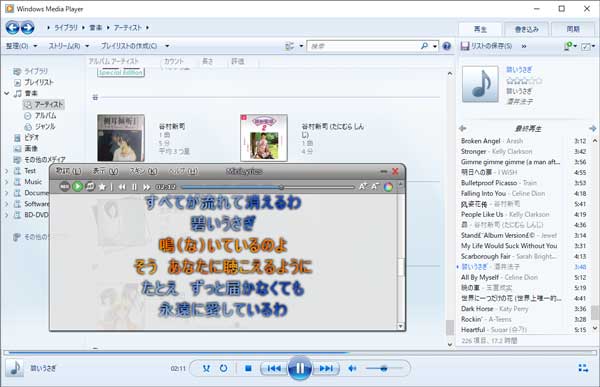Click the MiniLyrics fast-forward icon
The width and height of the screenshot is (600, 387).
click(x=147, y=187)
